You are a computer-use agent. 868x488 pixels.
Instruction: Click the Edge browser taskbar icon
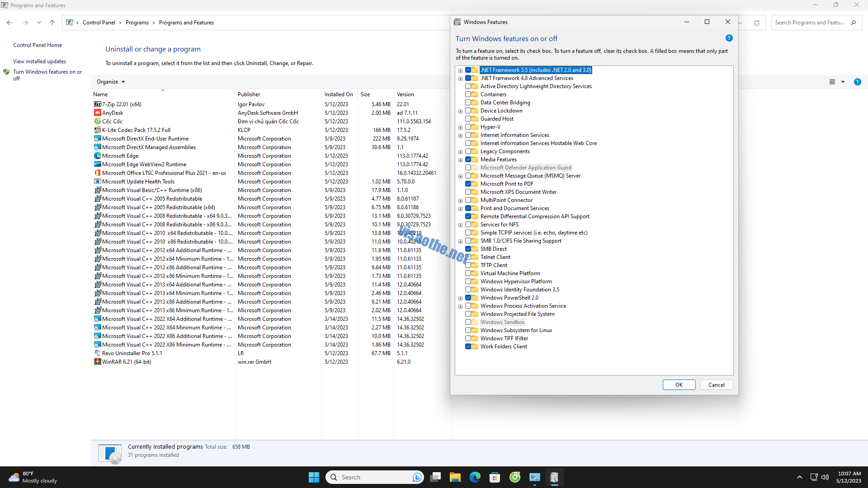coord(475,477)
